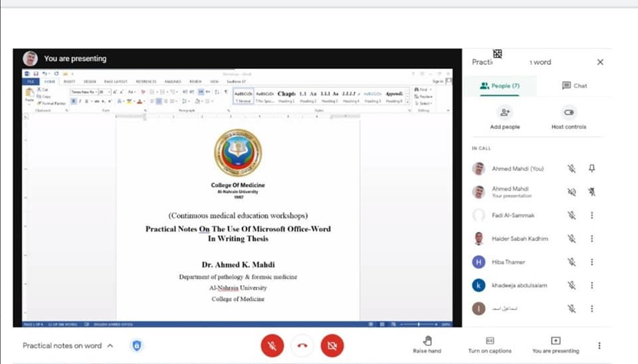This screenshot has height=364, width=638.
Task: Apply the Normal style in Styles gallery
Action: pos(243,96)
